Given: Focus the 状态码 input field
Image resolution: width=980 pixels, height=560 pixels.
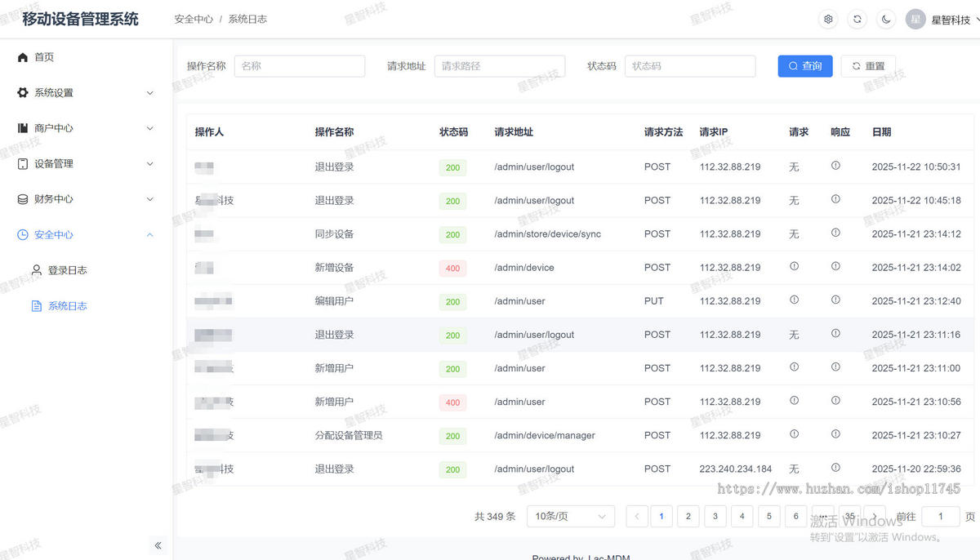Looking at the screenshot, I should click(690, 66).
